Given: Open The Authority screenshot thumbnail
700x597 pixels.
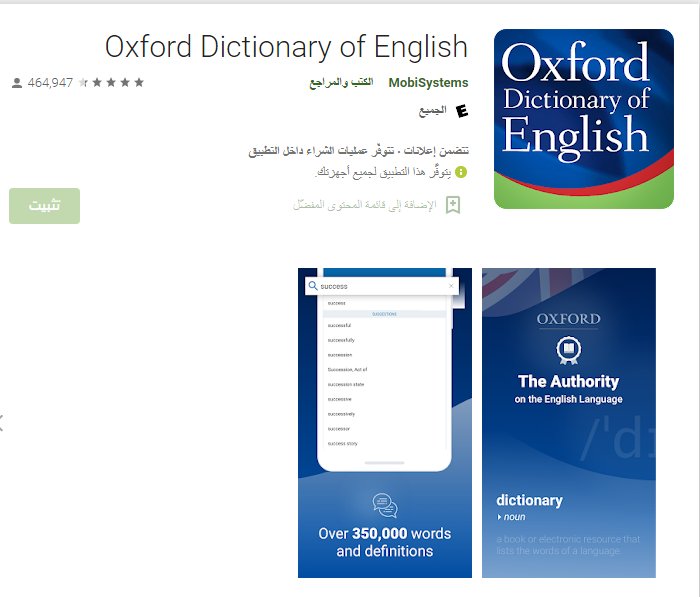Looking at the screenshot, I should (569, 423).
